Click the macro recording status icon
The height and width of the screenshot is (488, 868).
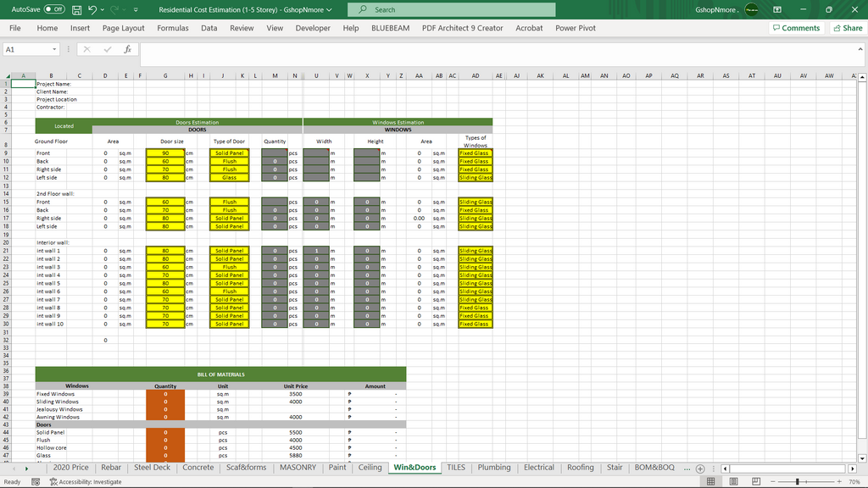(36, 482)
